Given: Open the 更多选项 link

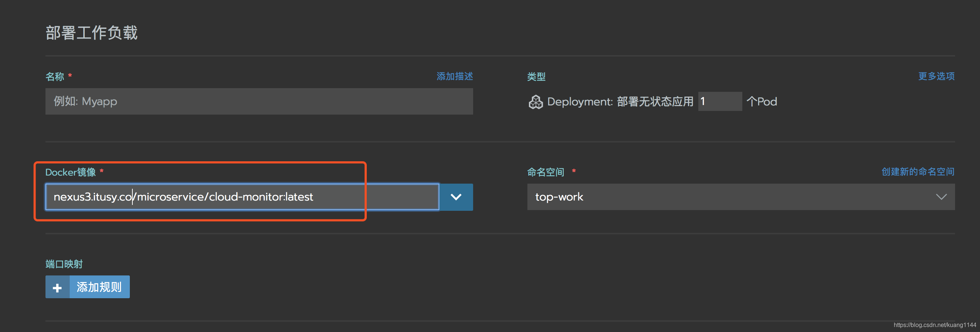Looking at the screenshot, I should coord(936,76).
